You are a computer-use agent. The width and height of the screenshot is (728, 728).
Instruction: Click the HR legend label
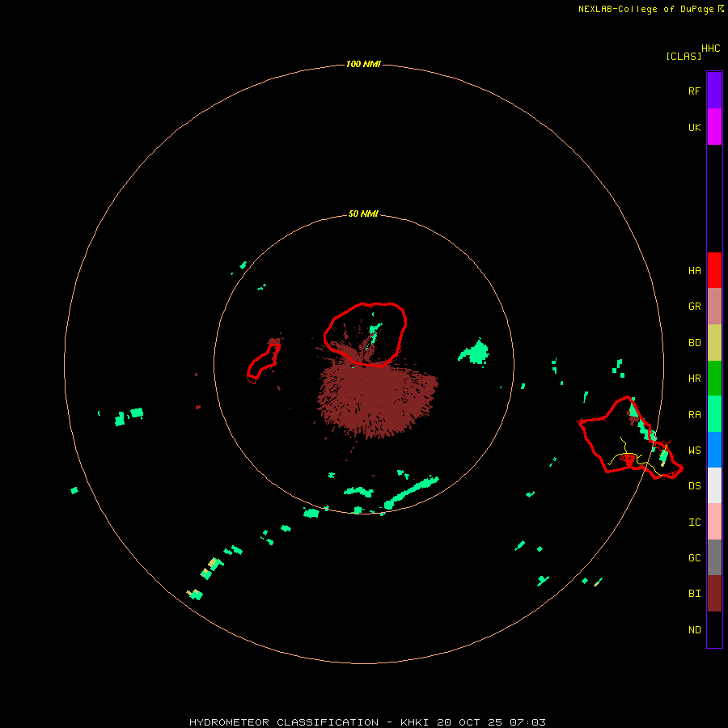click(694, 379)
